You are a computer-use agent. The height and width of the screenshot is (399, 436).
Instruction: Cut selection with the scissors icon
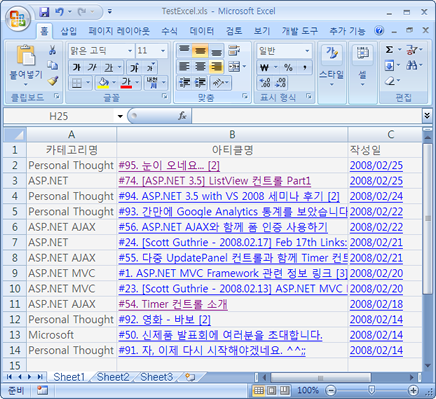[x=52, y=50]
